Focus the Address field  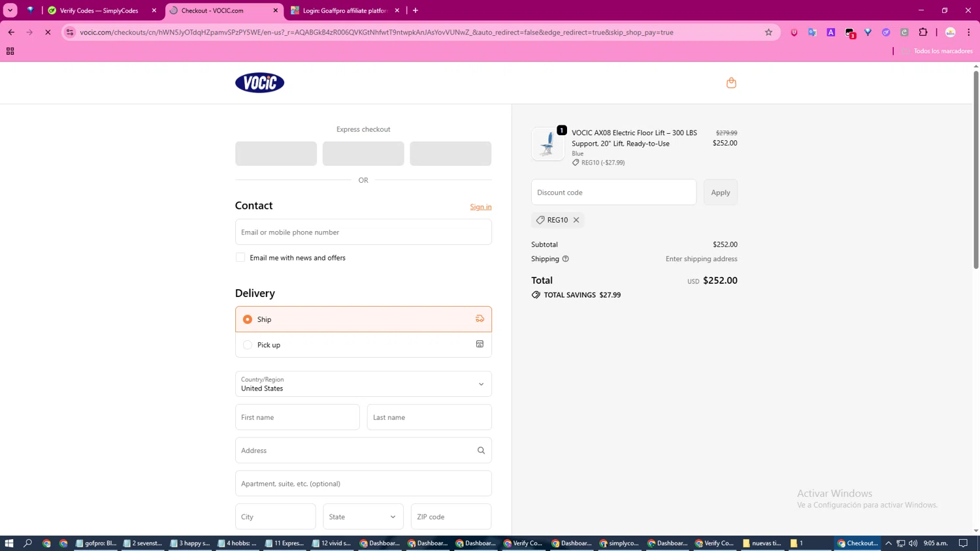[x=363, y=450]
